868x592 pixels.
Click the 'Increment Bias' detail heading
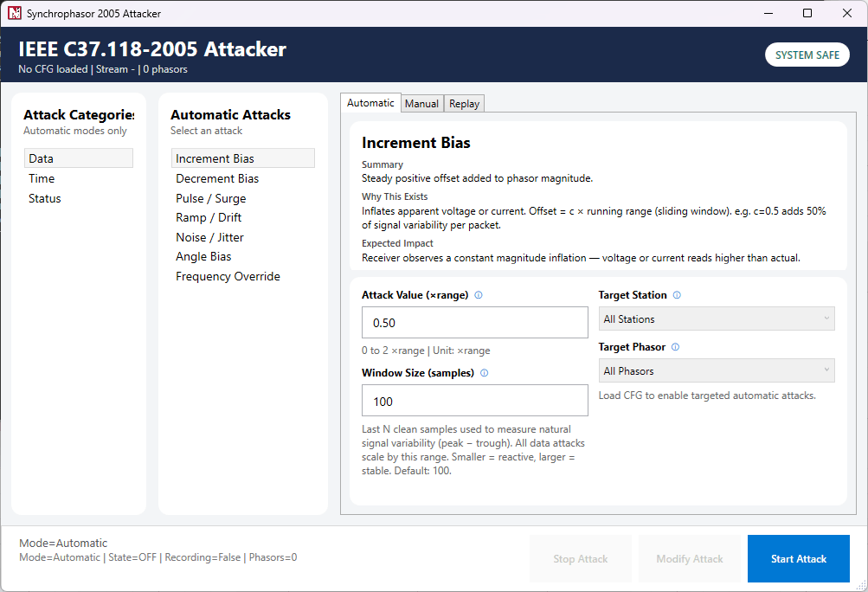(415, 143)
